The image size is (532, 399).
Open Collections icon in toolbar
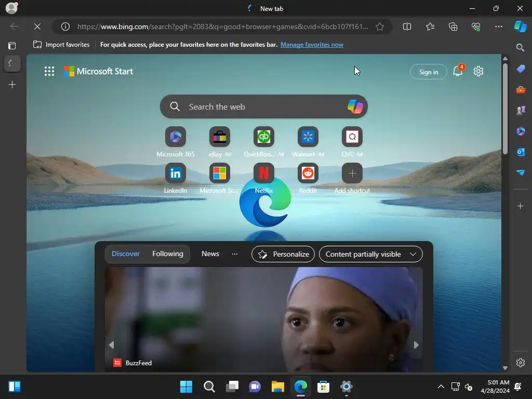click(x=453, y=26)
